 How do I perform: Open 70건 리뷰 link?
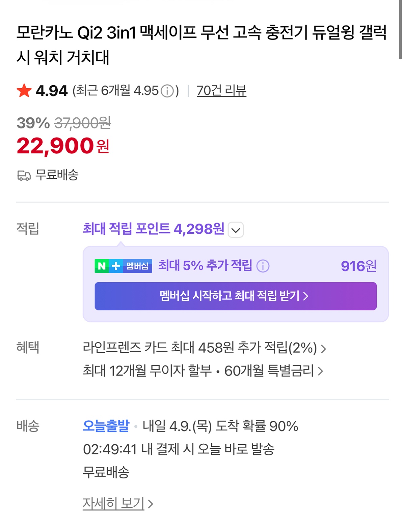pyautogui.click(x=221, y=91)
